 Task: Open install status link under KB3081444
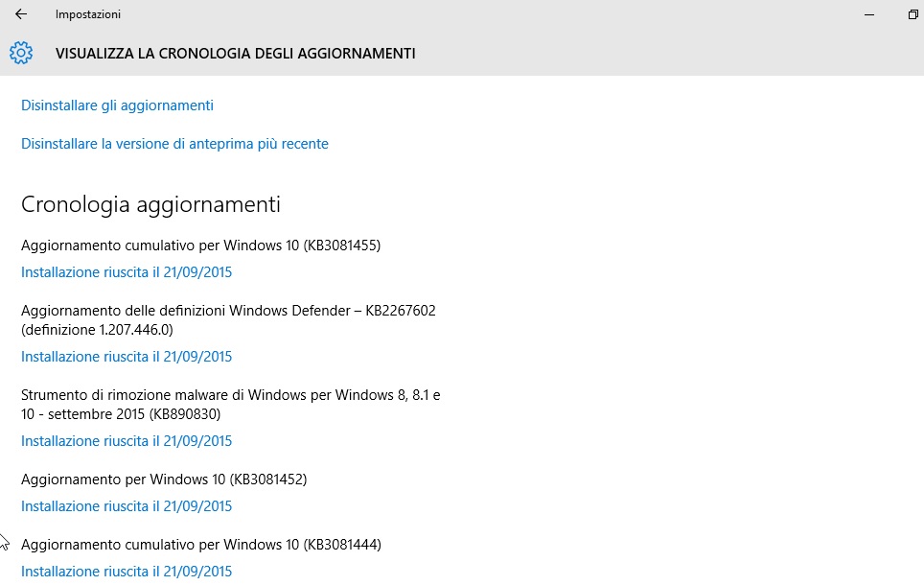point(127,572)
